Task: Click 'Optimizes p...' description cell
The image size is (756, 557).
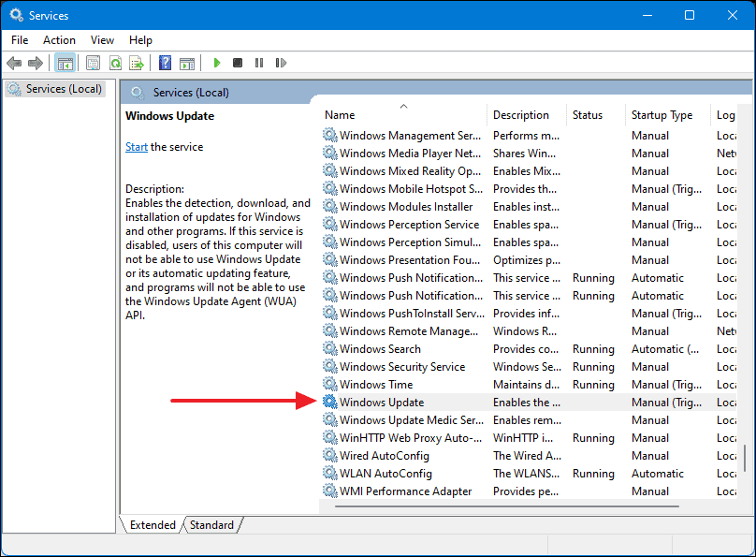Action: coord(527,260)
